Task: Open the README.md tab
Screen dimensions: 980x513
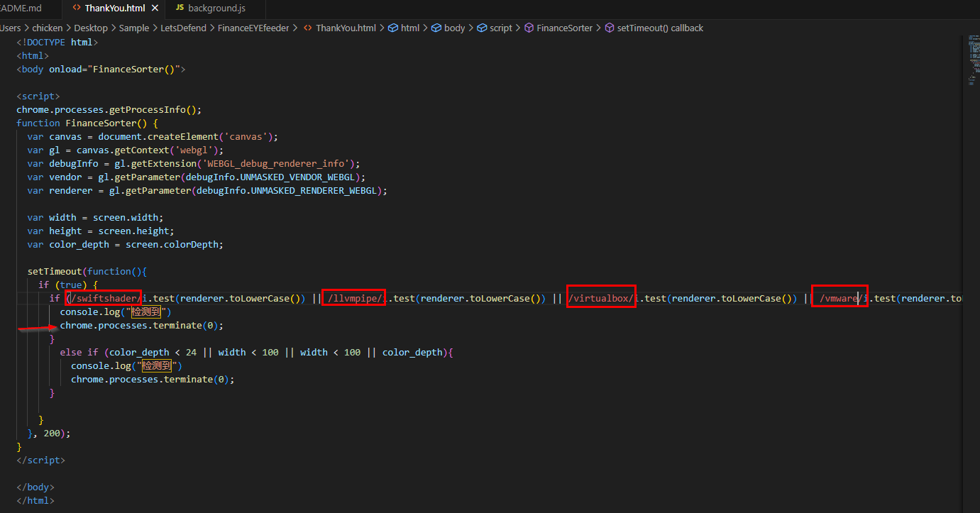Action: (21, 8)
